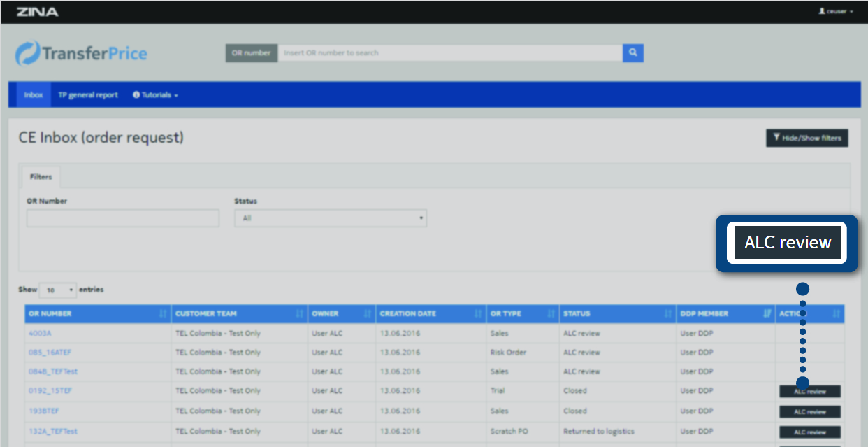Click the Hide/Show filters button
Image resolution: width=868 pixels, height=447 pixels.
click(807, 139)
